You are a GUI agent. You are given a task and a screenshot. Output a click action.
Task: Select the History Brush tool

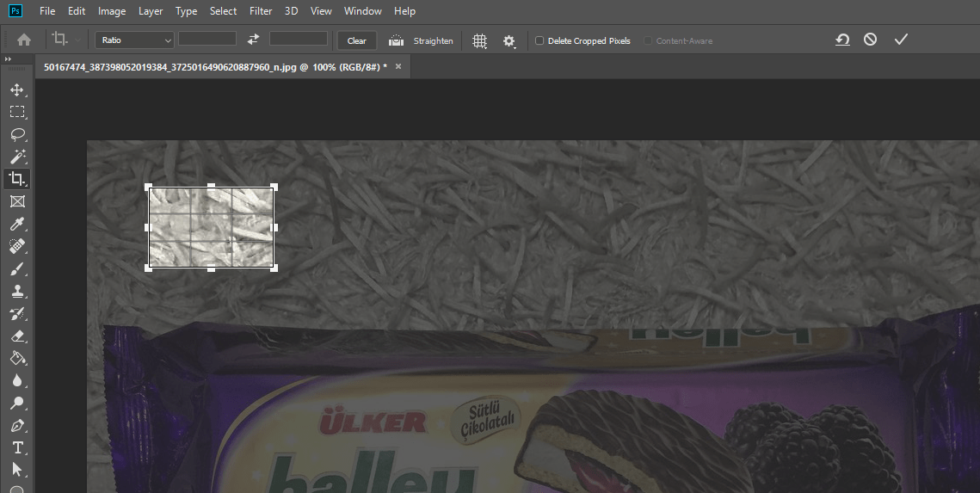(17, 314)
